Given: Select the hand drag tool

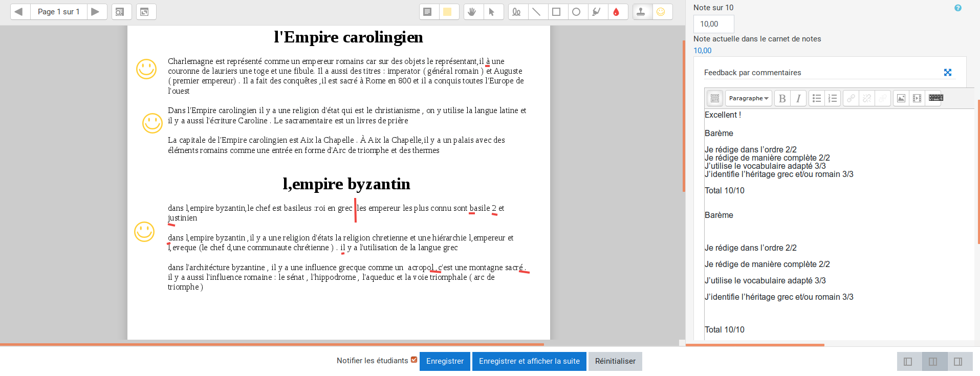Looking at the screenshot, I should pyautogui.click(x=473, y=12).
